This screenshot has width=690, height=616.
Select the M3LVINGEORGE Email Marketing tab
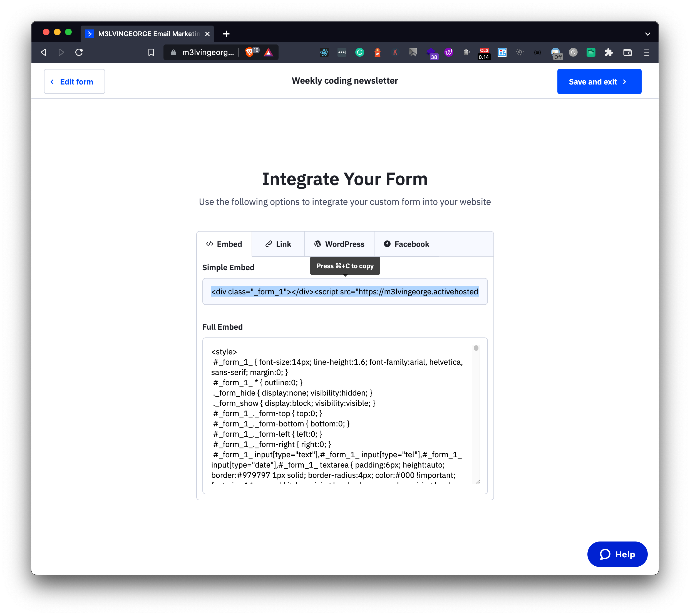(x=148, y=34)
